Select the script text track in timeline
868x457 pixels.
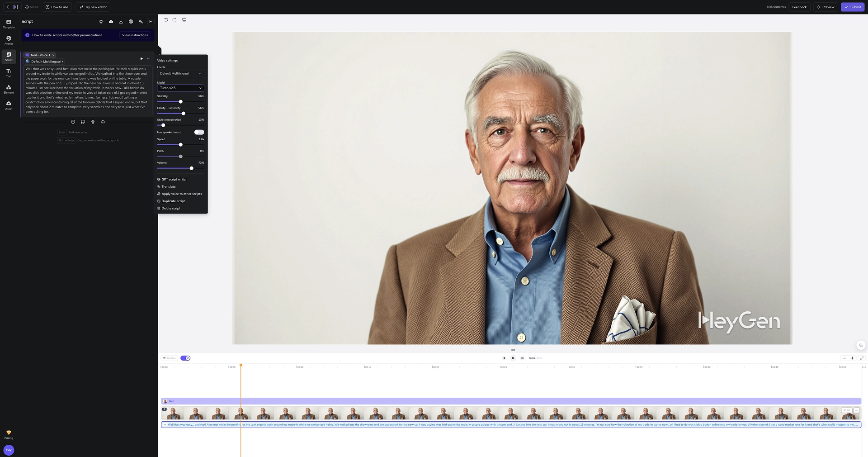(x=511, y=424)
